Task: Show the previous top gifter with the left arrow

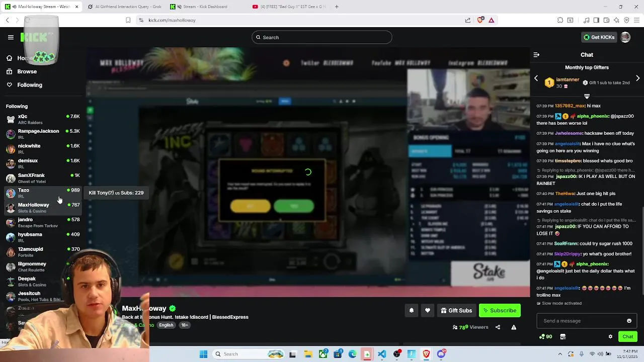Action: 536,78
